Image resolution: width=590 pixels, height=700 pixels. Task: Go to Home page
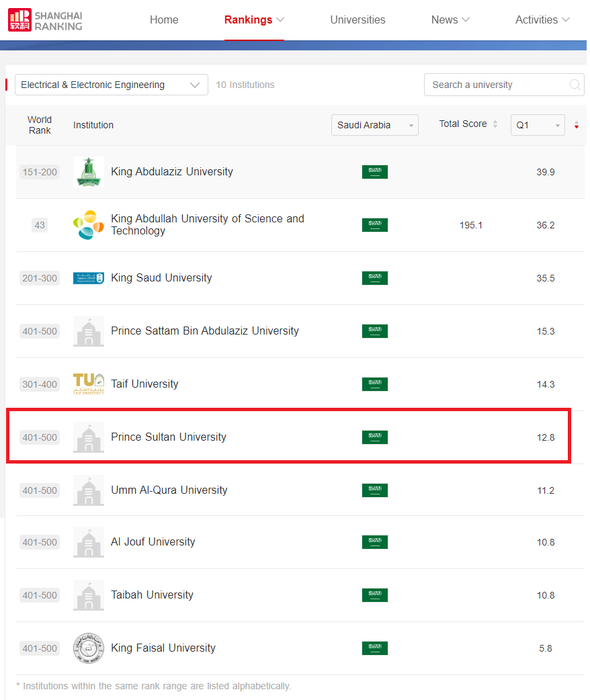(164, 20)
